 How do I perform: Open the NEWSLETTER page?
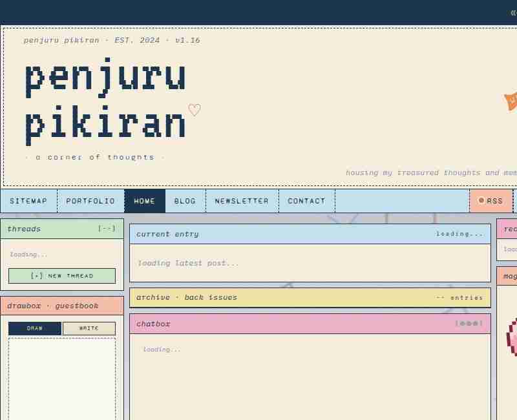242,201
